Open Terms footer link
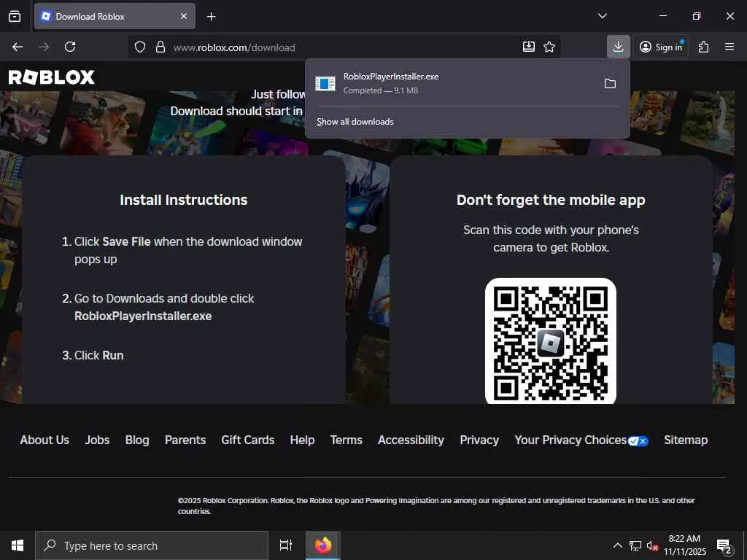747x560 pixels. (x=347, y=440)
